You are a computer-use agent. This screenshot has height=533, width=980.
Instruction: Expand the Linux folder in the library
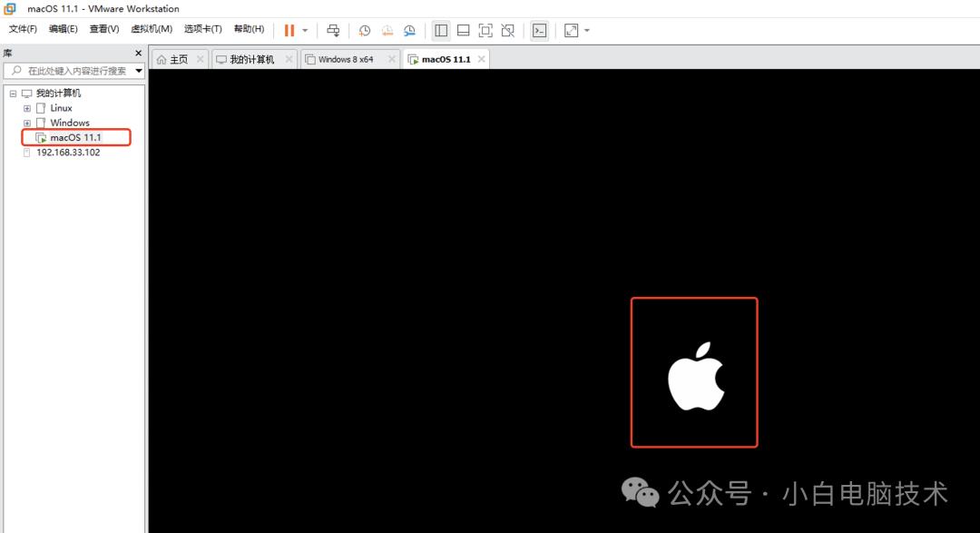click(27, 107)
